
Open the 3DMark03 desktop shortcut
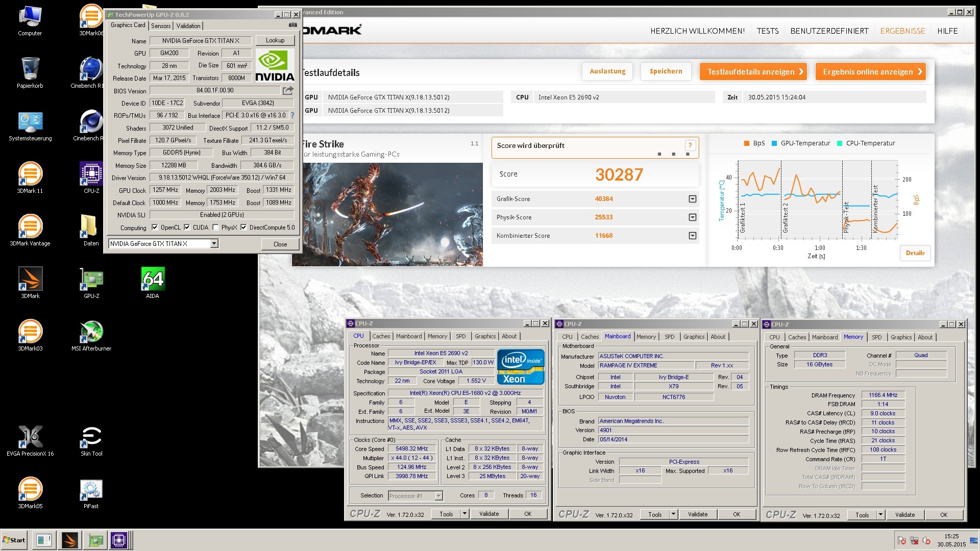[x=30, y=335]
